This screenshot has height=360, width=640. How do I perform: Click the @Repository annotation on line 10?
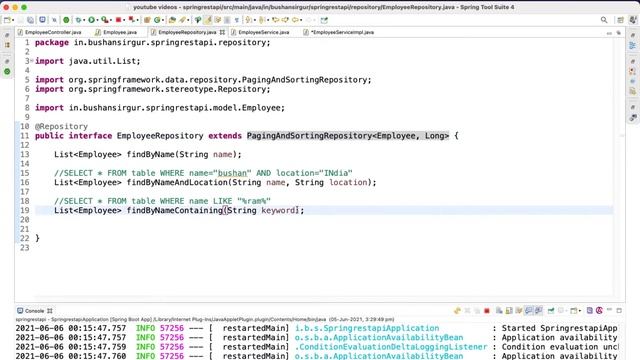(x=61, y=127)
